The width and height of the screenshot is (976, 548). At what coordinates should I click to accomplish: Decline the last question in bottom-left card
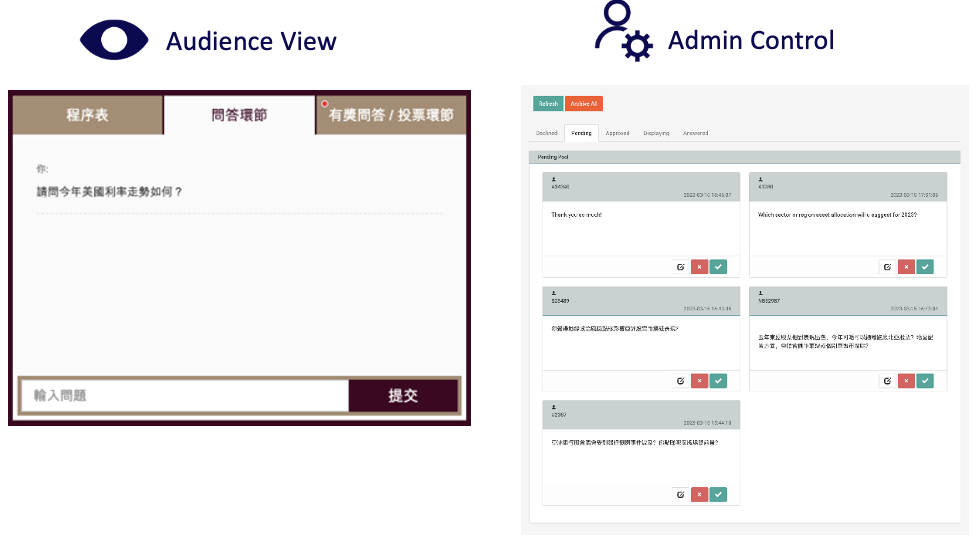699,494
